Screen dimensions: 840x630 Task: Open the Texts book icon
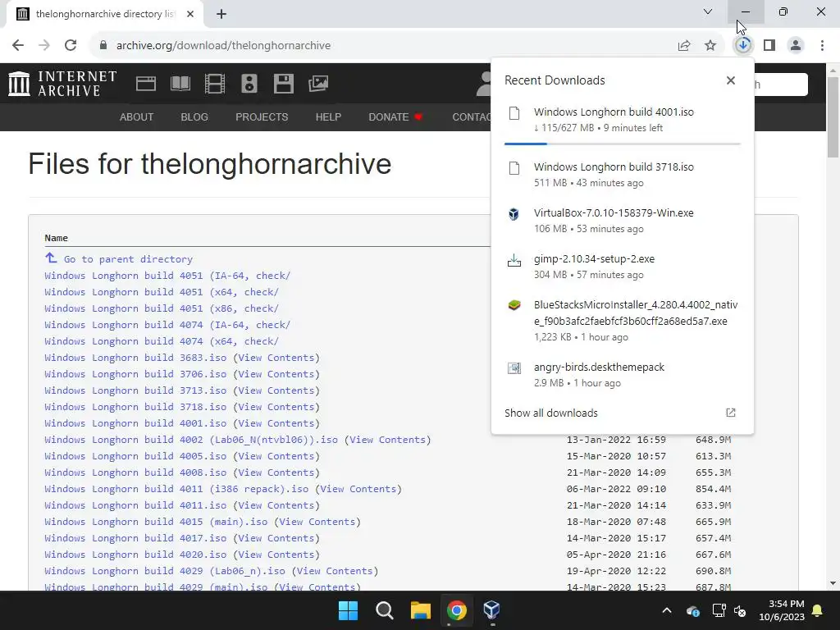(180, 84)
